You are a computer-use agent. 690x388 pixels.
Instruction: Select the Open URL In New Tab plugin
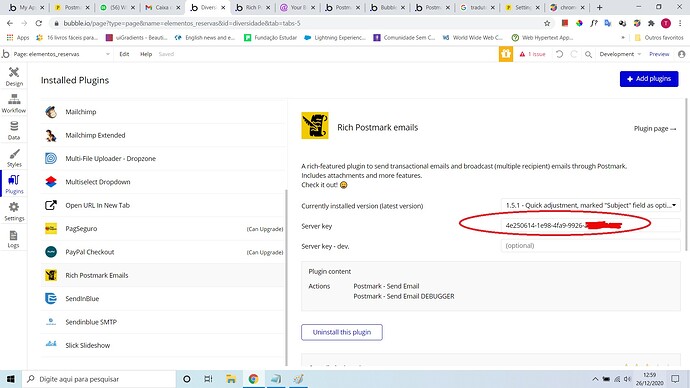(x=163, y=205)
